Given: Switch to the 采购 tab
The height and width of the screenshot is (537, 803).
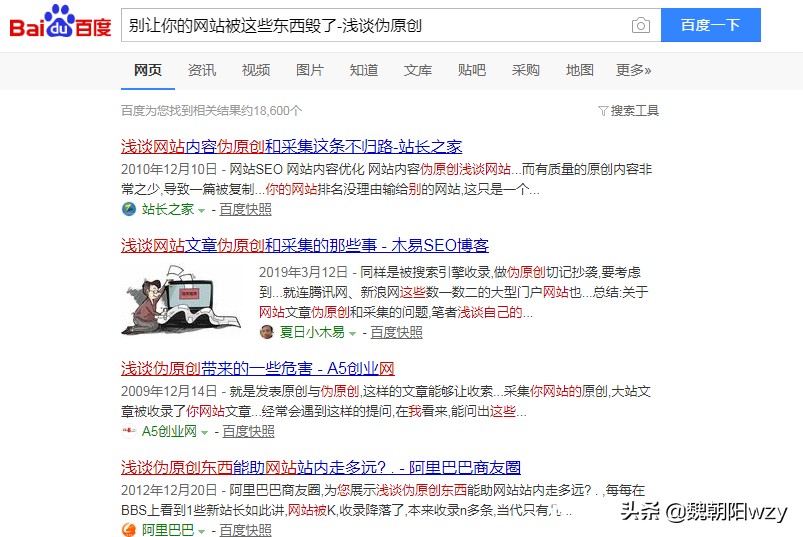Looking at the screenshot, I should pyautogui.click(x=525, y=70).
